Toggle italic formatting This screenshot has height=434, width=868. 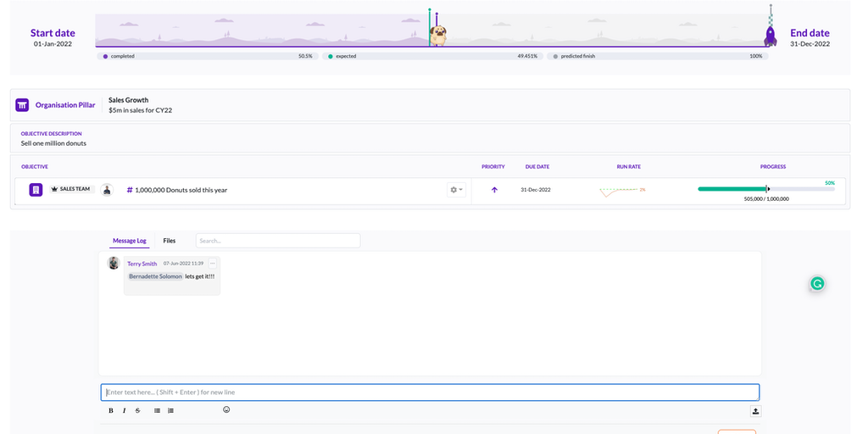click(x=125, y=410)
